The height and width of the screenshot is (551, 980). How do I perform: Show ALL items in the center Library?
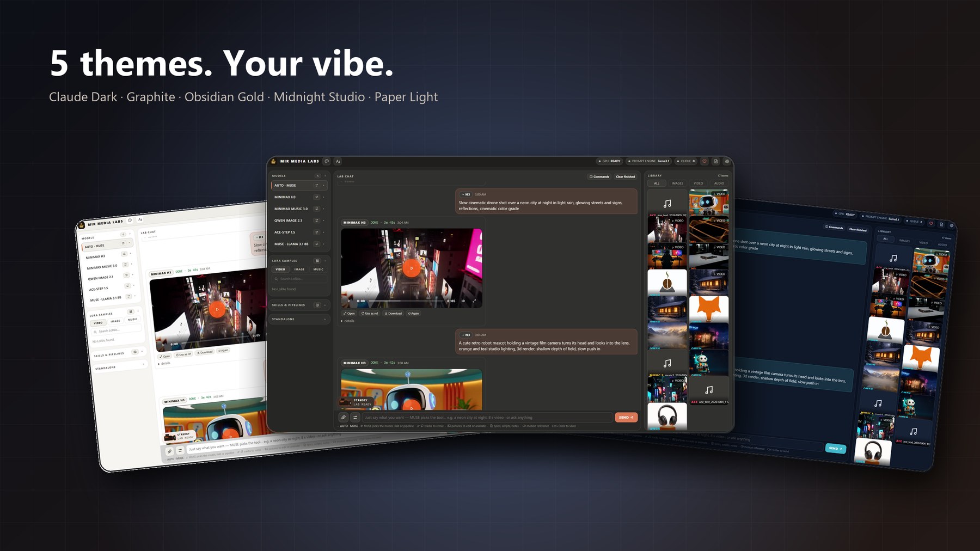[x=657, y=183]
